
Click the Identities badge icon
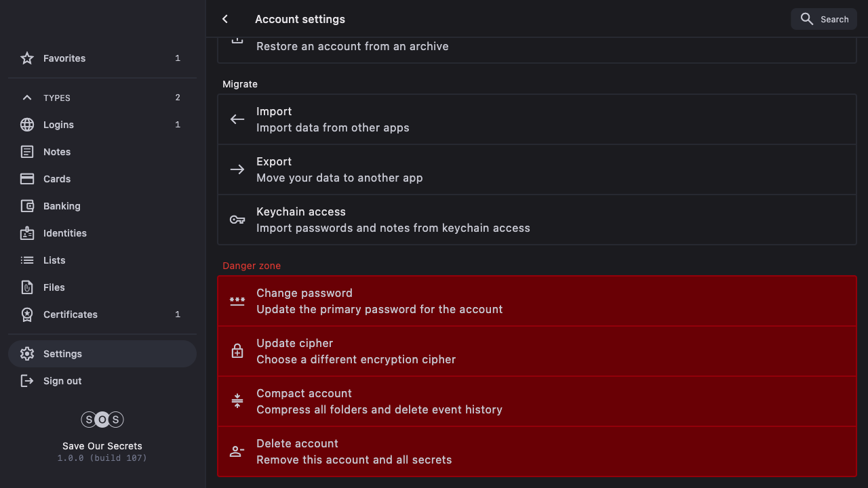tap(27, 233)
